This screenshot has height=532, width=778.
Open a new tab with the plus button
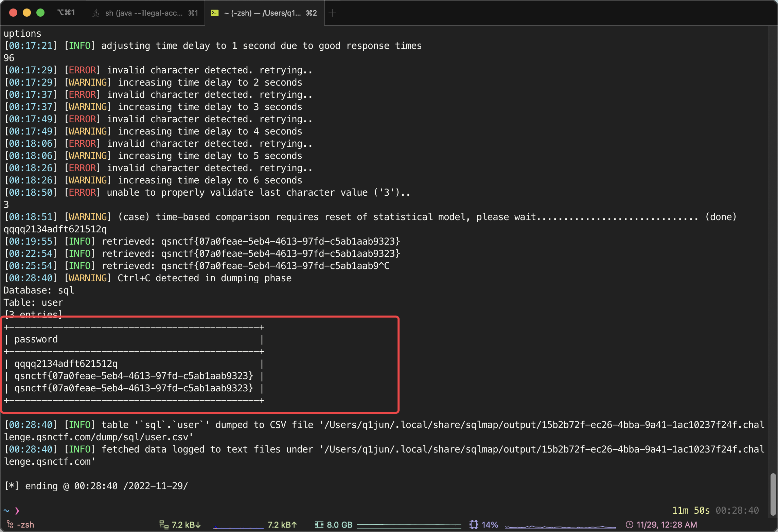332,13
